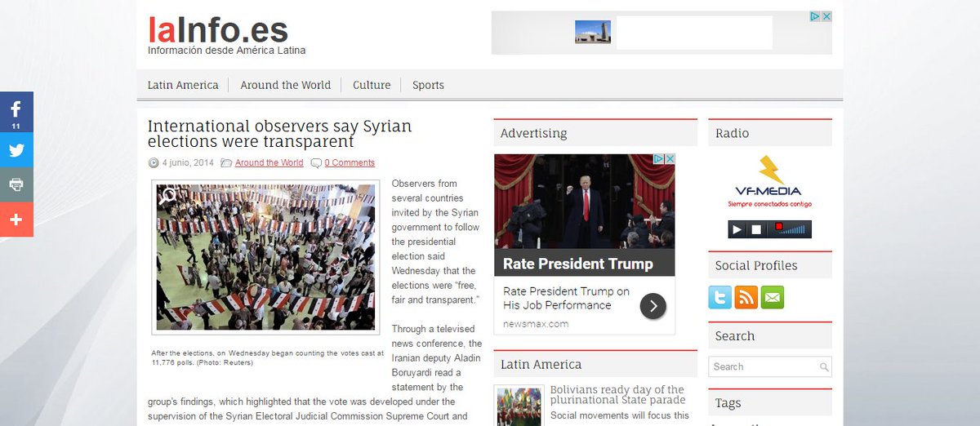Click the newsmax.com text in the ad
This screenshot has width=980, height=426.
tap(536, 324)
